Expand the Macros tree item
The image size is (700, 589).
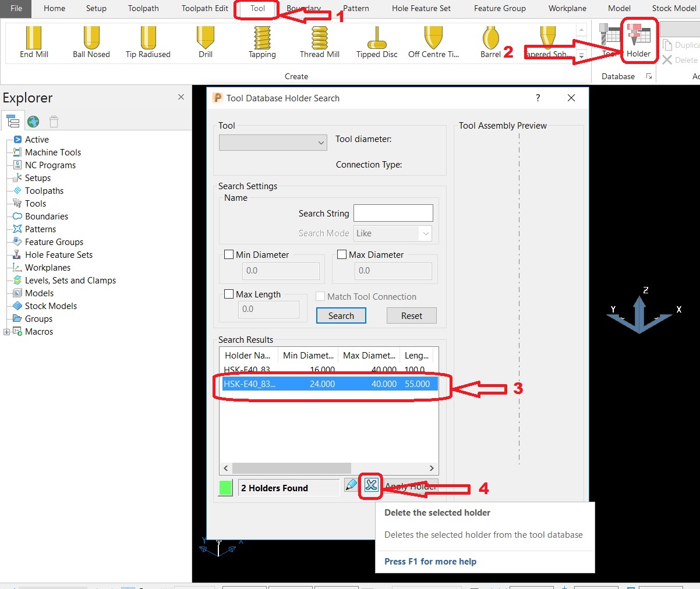pos(6,331)
